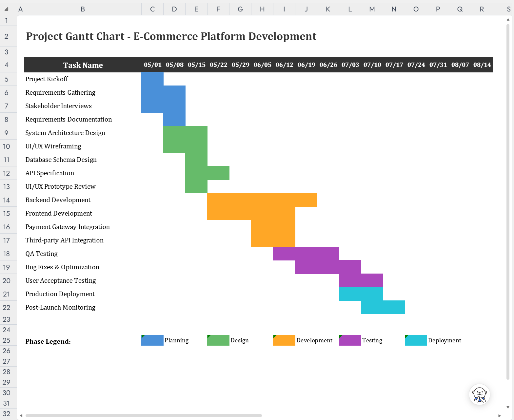
Task: Select the Third-party API Integration cell
Action: (x=83, y=240)
